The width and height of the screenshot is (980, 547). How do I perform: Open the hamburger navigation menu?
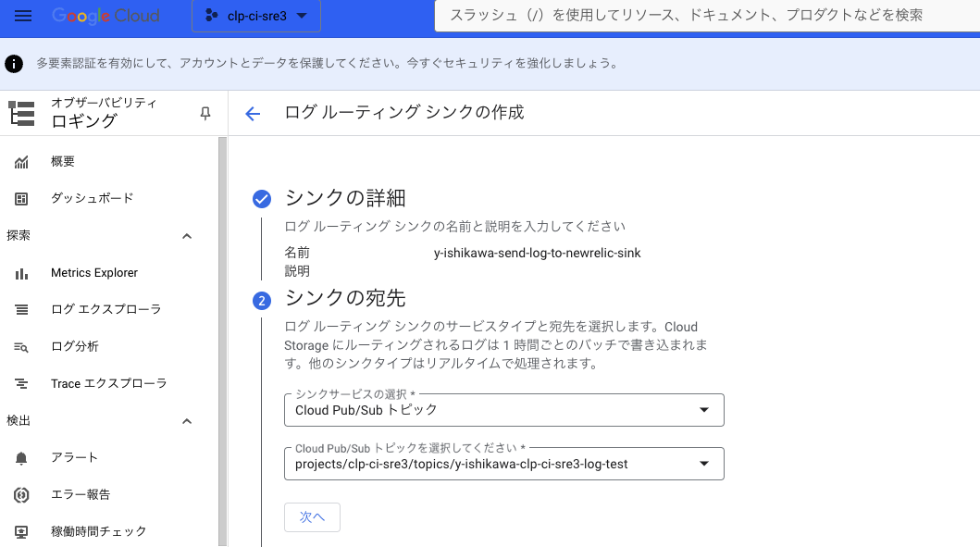click(x=23, y=16)
